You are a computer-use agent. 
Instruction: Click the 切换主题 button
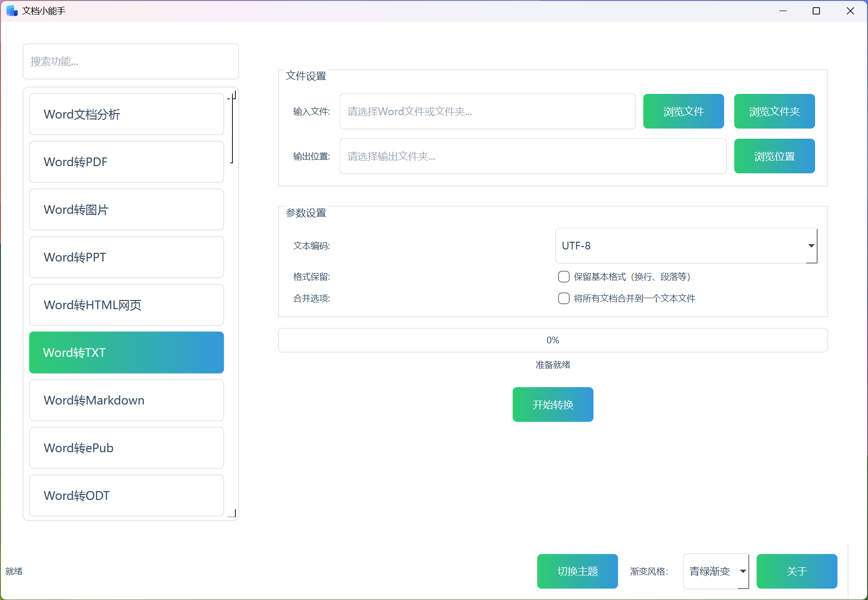577,571
